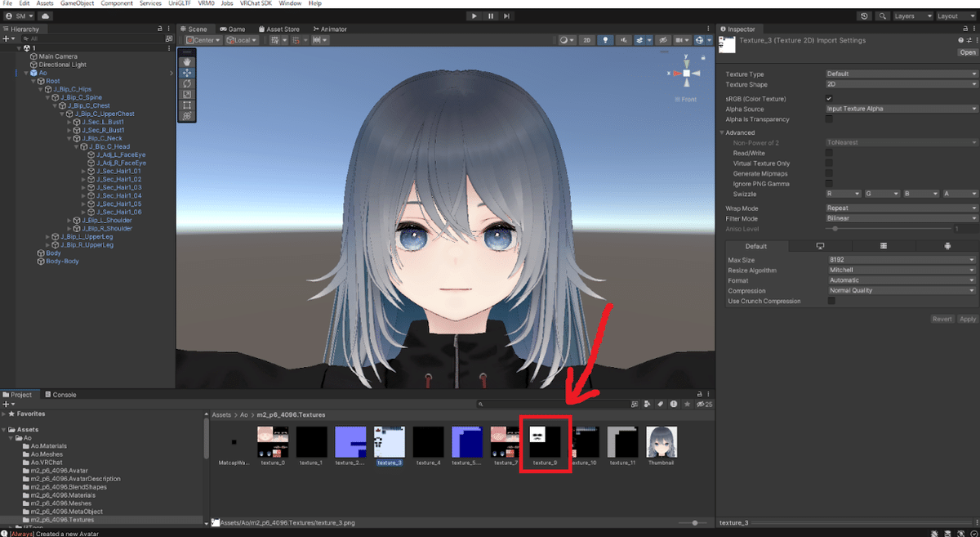Viewport: 980px width, 537px height.
Task: Open the Max Size dropdown
Action: point(902,260)
